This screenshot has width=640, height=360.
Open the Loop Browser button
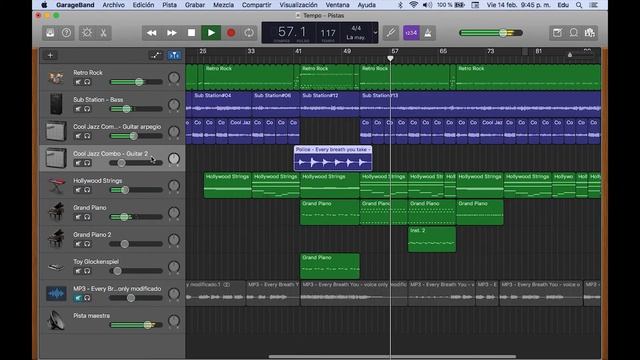[x=573, y=33]
